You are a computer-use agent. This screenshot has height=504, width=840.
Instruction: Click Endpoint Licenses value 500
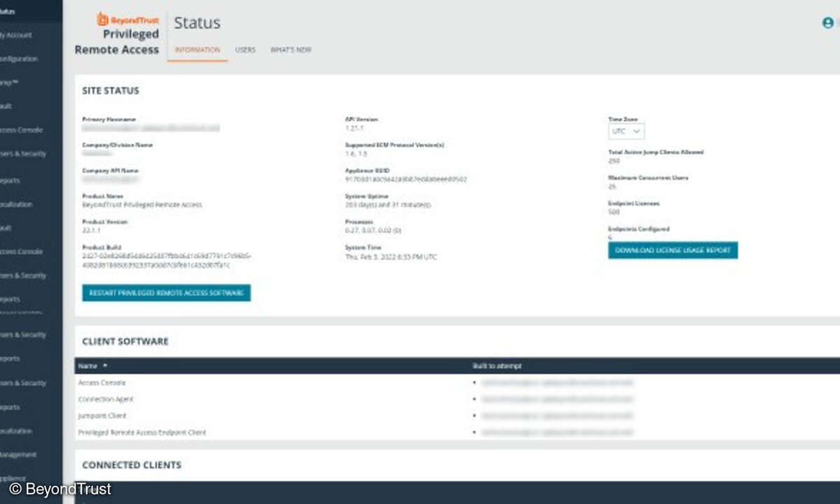(615, 211)
